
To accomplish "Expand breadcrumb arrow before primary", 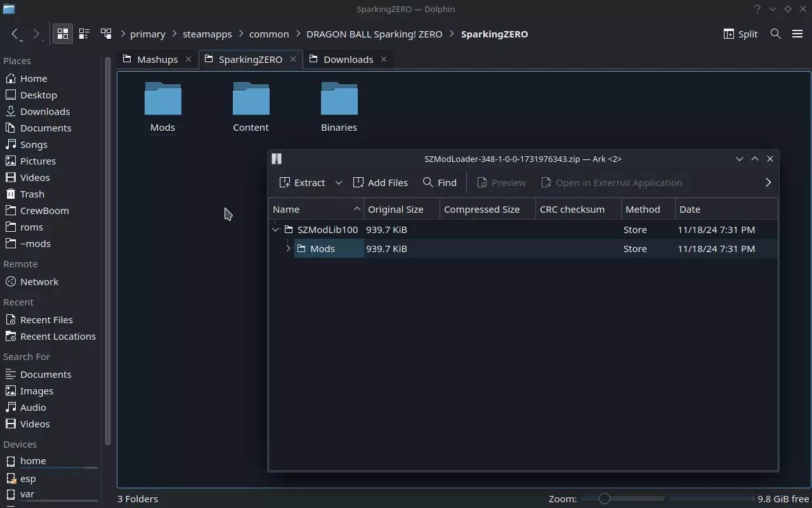I will tap(123, 34).
